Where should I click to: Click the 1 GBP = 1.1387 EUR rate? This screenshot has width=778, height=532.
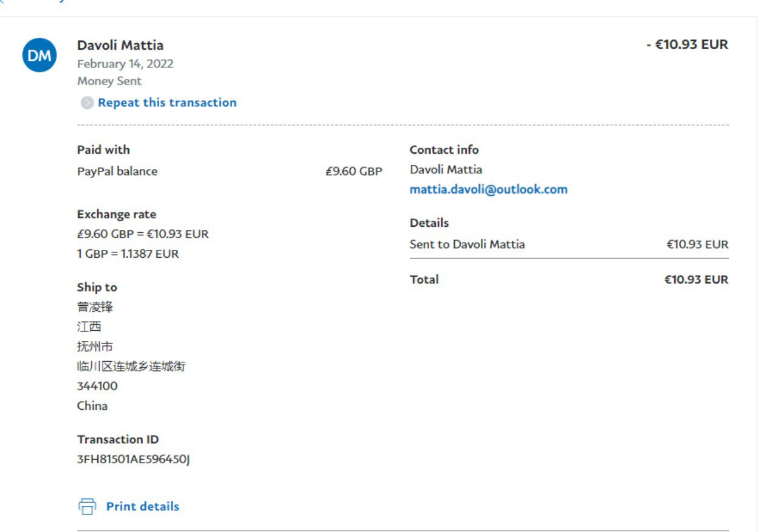[x=128, y=254]
